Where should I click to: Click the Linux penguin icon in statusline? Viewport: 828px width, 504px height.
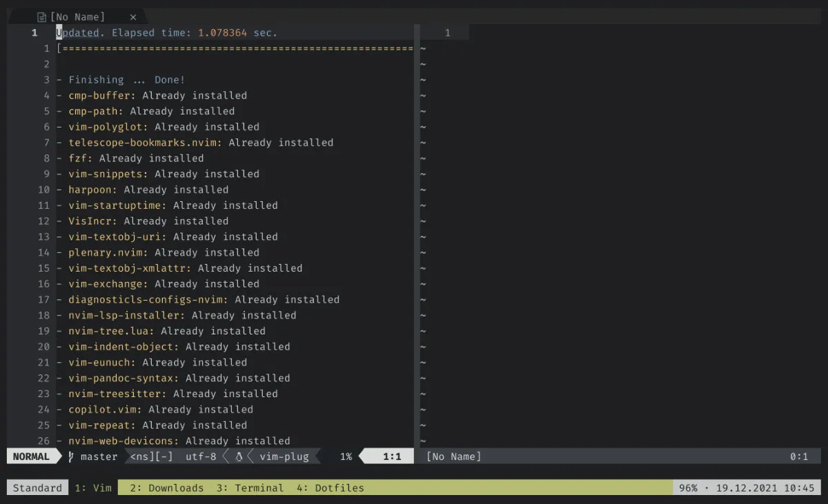(x=239, y=456)
